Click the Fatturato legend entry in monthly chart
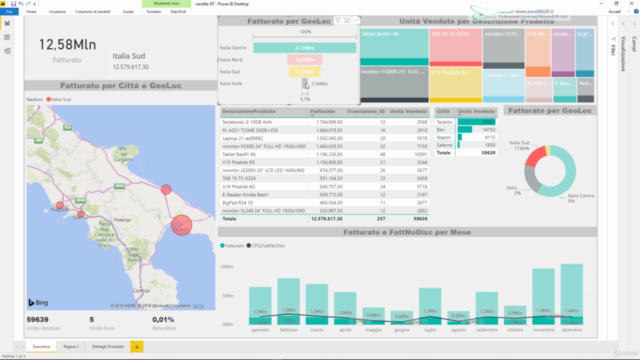Image resolution: width=640 pixels, height=360 pixels. tap(232, 246)
